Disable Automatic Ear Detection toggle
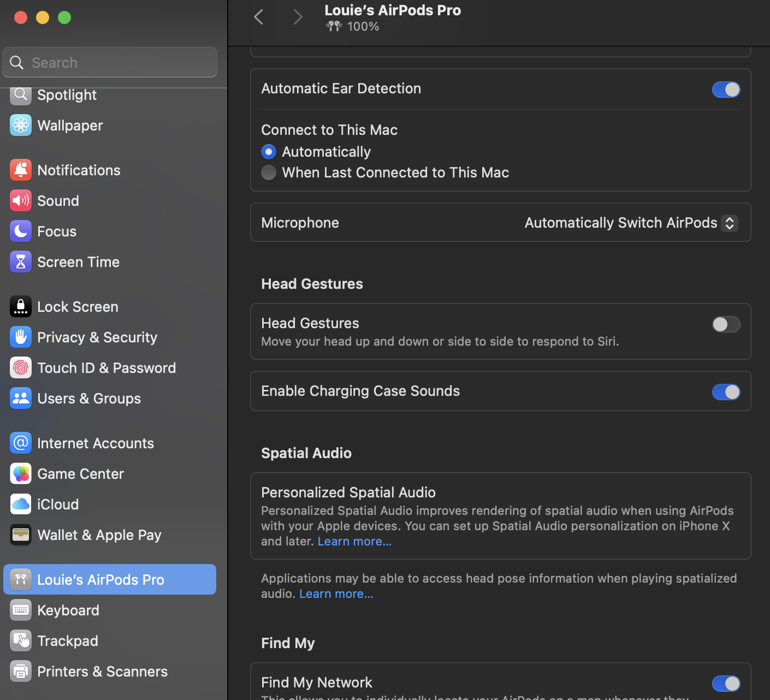 726,90
